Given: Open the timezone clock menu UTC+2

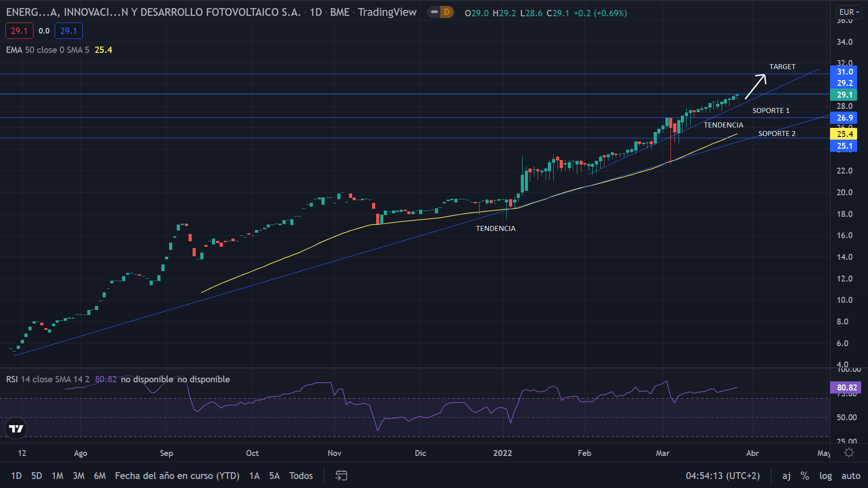Looking at the screenshot, I should (x=722, y=476).
